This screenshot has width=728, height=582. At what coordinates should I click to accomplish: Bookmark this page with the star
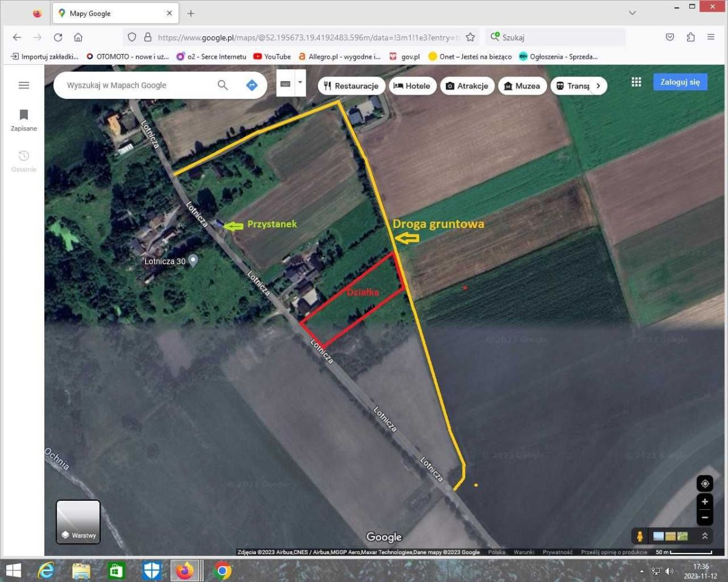tap(470, 37)
